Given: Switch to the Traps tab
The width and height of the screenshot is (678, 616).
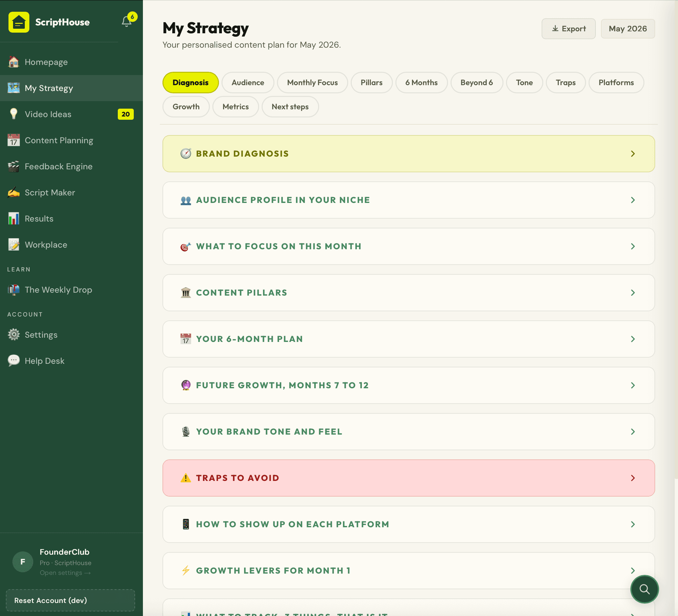Looking at the screenshot, I should [x=565, y=82].
